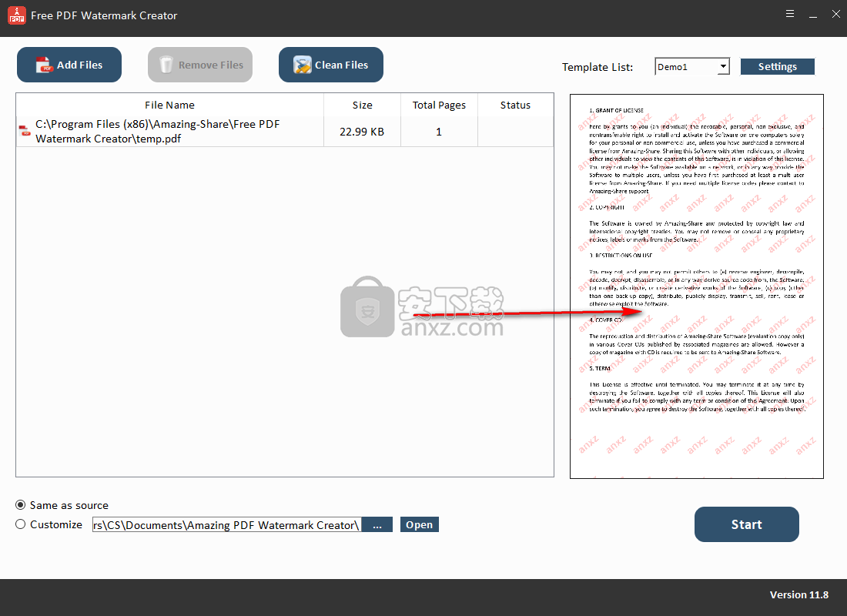Viewport: 847px width, 616px height.
Task: Click the Clean Files button
Action: pos(330,65)
